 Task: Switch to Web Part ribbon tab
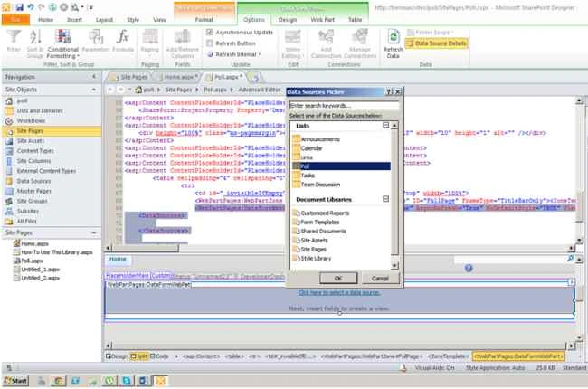click(x=323, y=20)
